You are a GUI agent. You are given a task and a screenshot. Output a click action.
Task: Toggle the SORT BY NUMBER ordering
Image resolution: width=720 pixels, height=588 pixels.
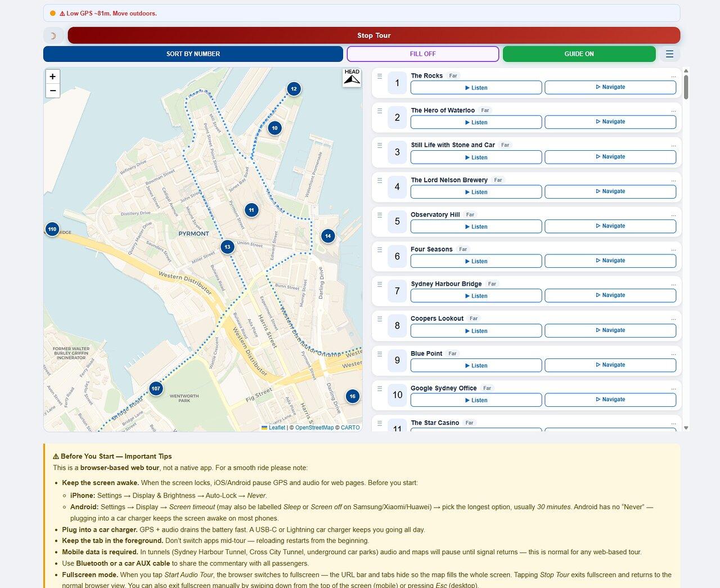[x=193, y=54]
